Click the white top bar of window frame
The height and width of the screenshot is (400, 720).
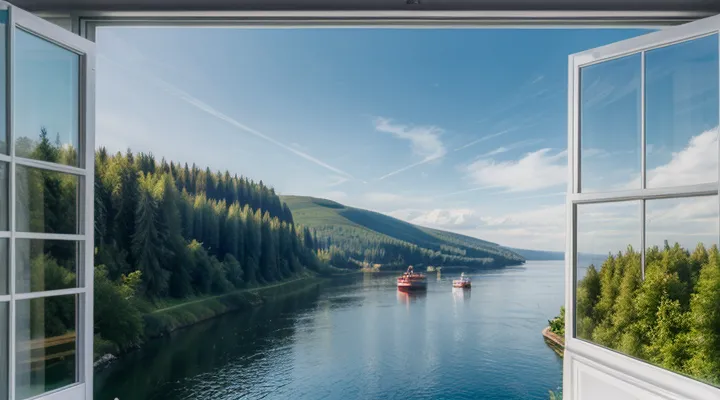tap(380, 18)
